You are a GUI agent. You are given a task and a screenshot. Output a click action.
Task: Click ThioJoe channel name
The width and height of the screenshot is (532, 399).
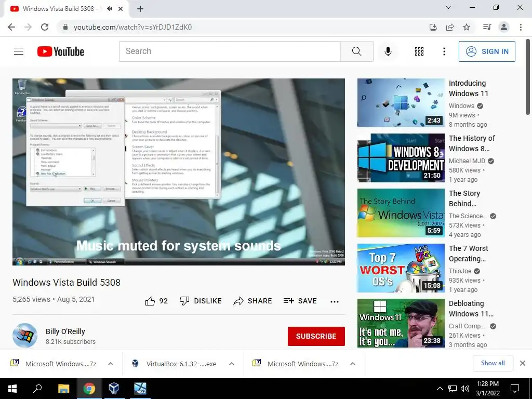pyautogui.click(x=460, y=271)
